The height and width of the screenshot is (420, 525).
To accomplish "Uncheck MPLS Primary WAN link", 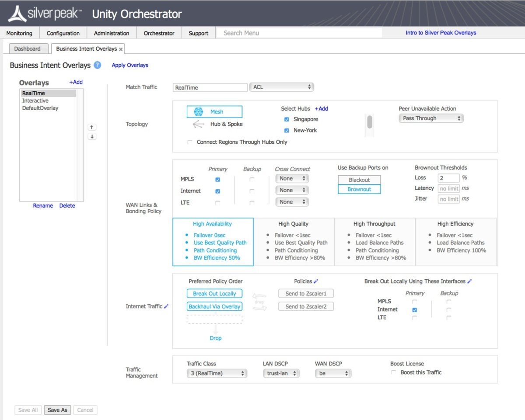I will click(x=218, y=179).
